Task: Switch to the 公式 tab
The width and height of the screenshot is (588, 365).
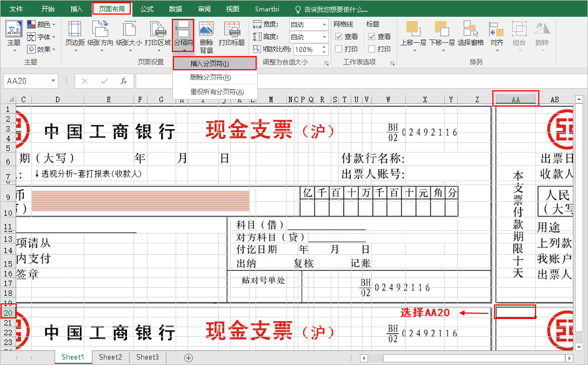Action: click(147, 9)
